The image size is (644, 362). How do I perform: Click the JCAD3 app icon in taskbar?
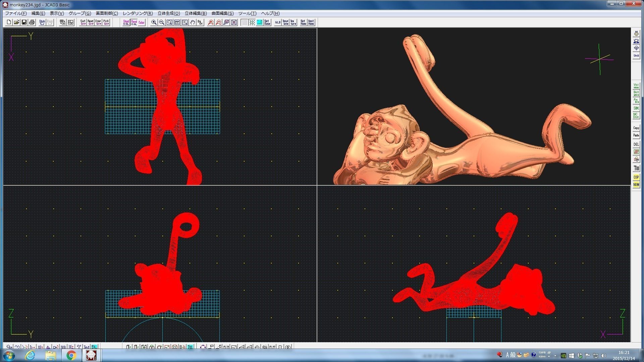pos(91,355)
